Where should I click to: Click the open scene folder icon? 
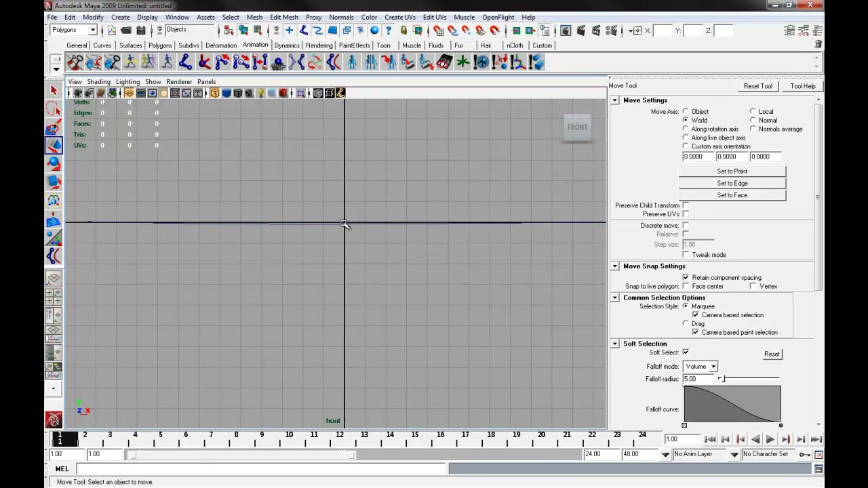pos(126,30)
